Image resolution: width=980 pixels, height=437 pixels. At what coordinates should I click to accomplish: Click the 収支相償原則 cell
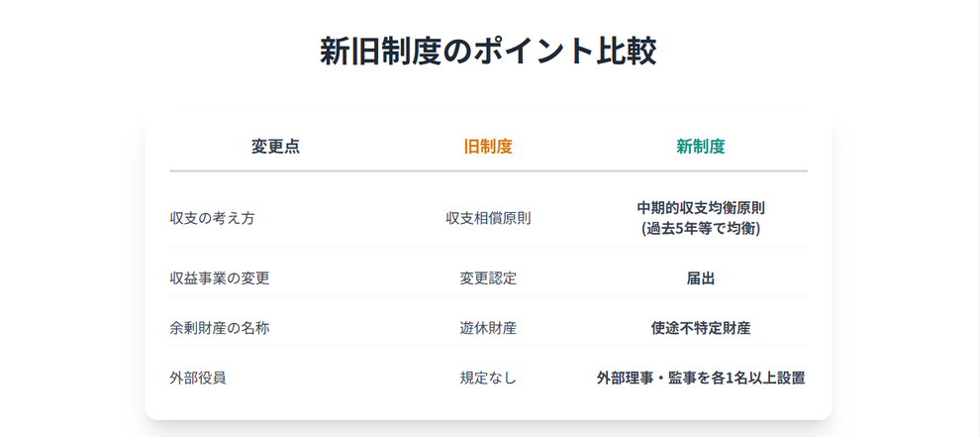[488, 218]
